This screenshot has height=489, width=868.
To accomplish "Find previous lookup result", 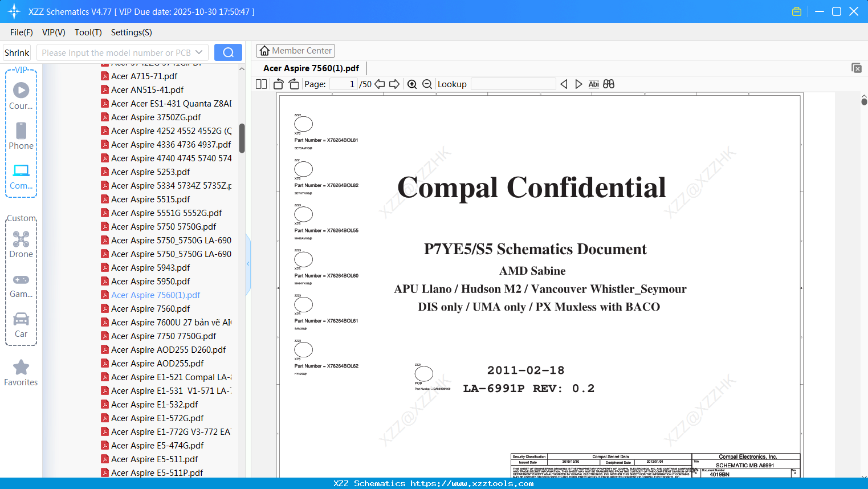I will 564,84.
